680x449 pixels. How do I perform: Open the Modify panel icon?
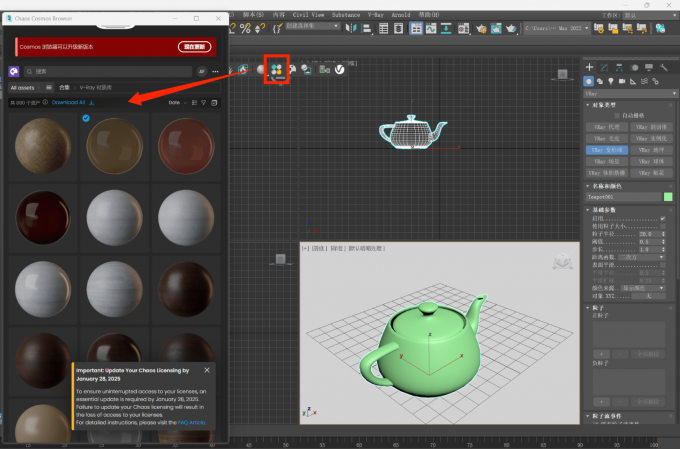[x=604, y=67]
